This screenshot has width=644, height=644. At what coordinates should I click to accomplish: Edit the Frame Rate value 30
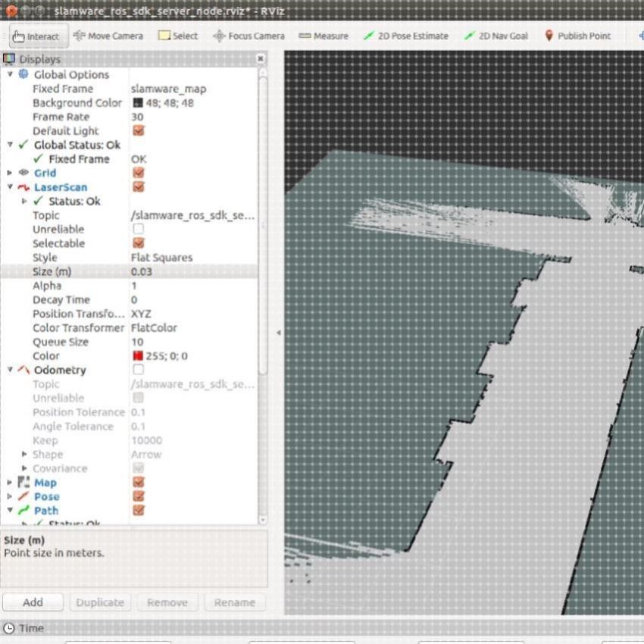click(x=137, y=117)
